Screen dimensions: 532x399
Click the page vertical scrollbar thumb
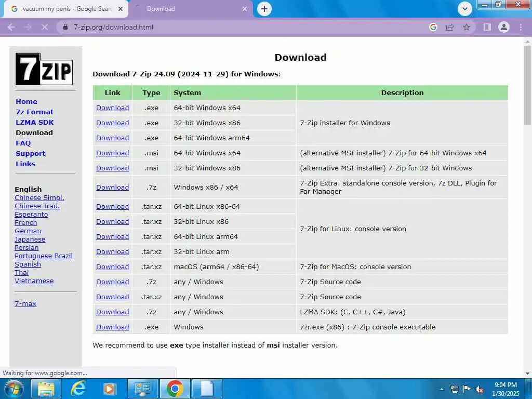point(528,85)
